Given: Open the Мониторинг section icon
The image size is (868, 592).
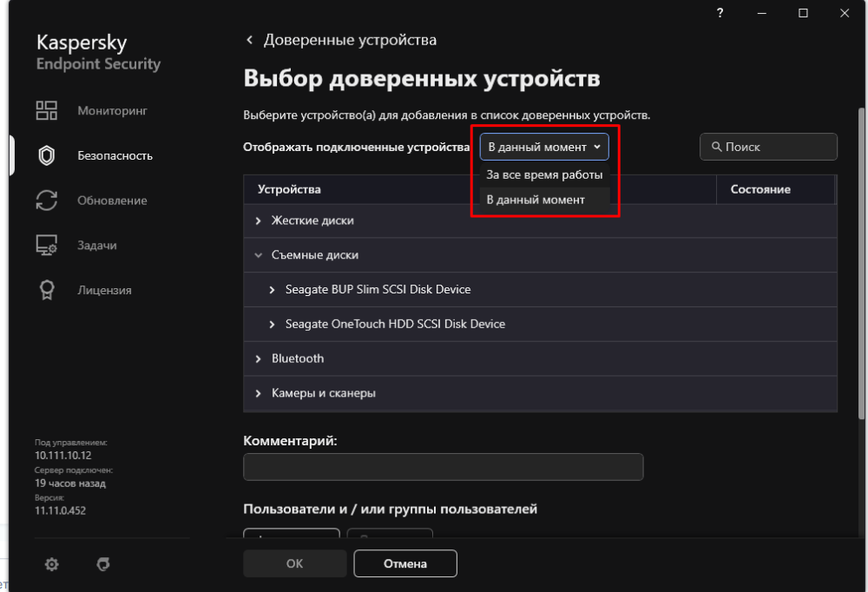Looking at the screenshot, I should [x=46, y=110].
